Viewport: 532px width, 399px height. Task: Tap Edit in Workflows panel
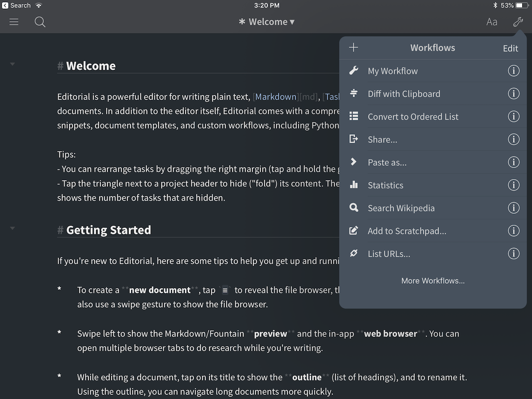pyautogui.click(x=510, y=48)
